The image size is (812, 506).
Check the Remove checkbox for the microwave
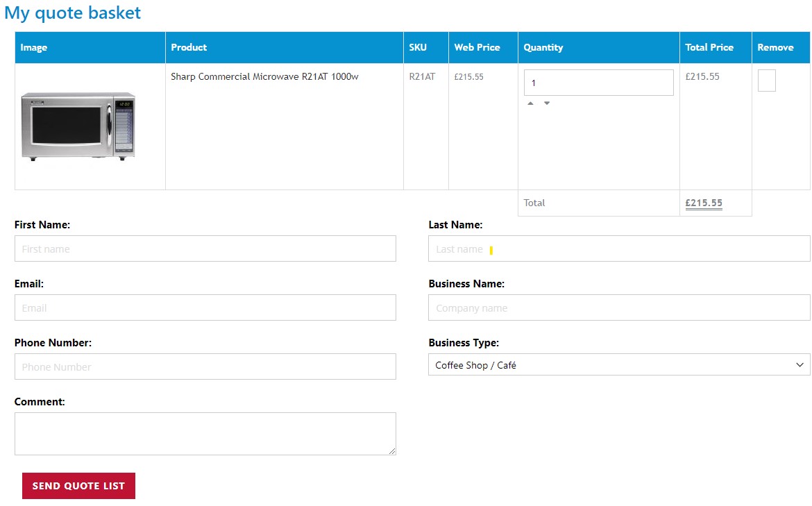pos(766,81)
